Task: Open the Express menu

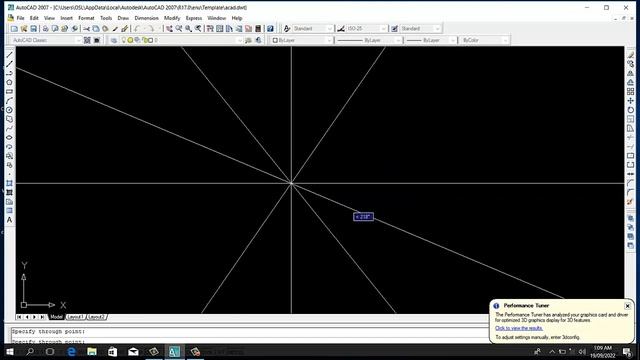Action: tap(194, 18)
